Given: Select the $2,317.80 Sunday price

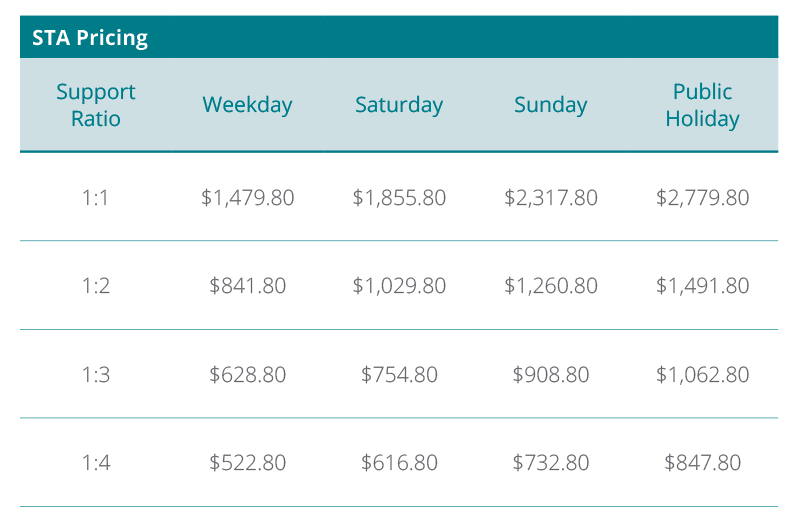Looking at the screenshot, I should tap(551, 198).
